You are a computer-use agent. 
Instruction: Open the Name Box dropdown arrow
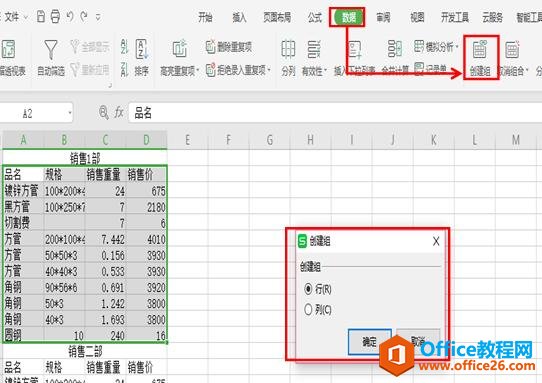point(70,113)
